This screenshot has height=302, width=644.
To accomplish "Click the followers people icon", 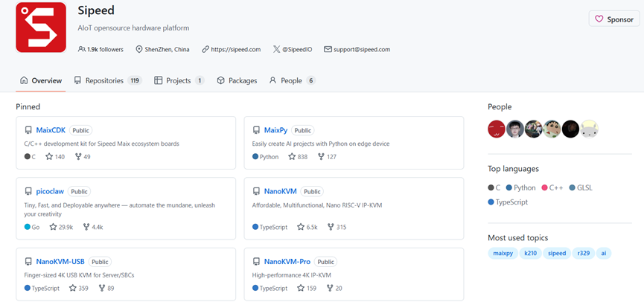I will point(81,49).
